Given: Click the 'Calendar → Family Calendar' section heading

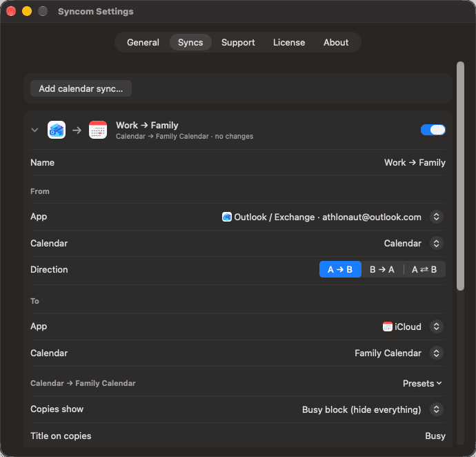Looking at the screenshot, I should pyautogui.click(x=83, y=383).
